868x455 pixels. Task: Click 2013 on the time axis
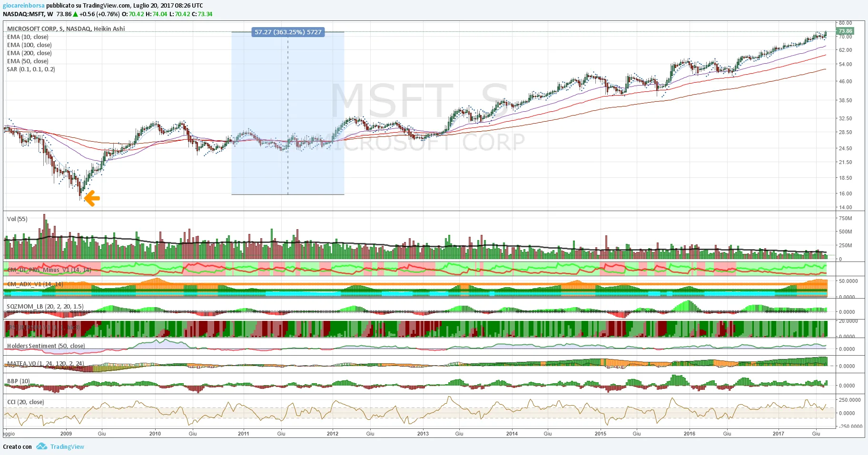pos(423,434)
